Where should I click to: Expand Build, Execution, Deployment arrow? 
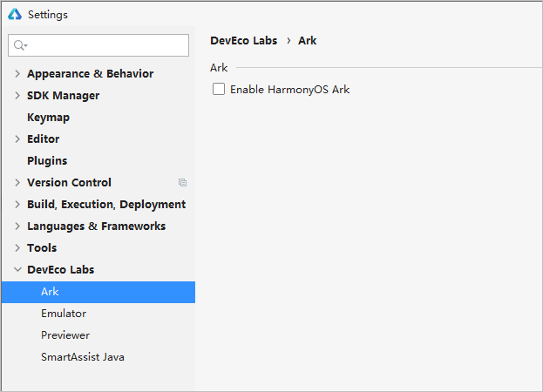click(x=17, y=205)
